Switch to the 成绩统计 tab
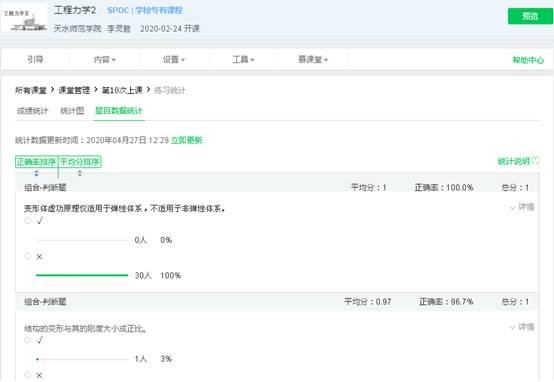The image size is (554, 382). point(32,111)
